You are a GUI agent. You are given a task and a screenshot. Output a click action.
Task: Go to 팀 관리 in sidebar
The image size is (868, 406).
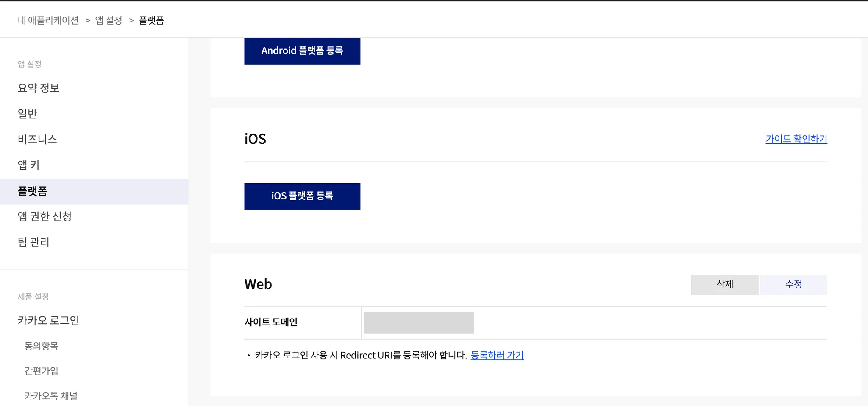33,242
